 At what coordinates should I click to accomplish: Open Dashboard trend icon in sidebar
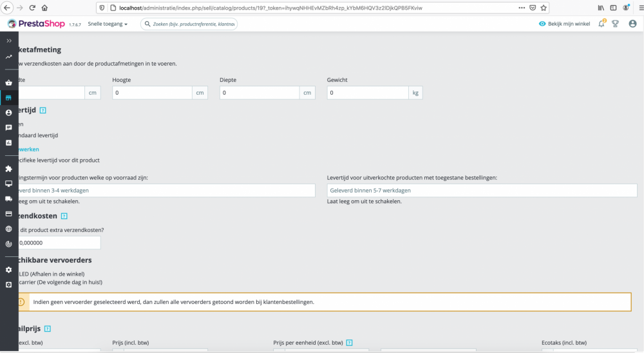click(x=8, y=57)
